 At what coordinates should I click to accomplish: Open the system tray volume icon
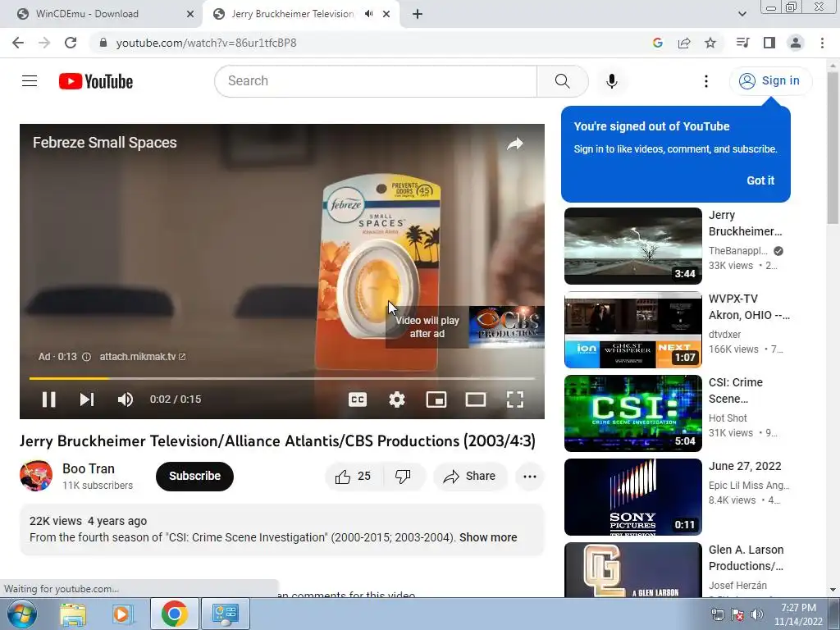(x=756, y=614)
